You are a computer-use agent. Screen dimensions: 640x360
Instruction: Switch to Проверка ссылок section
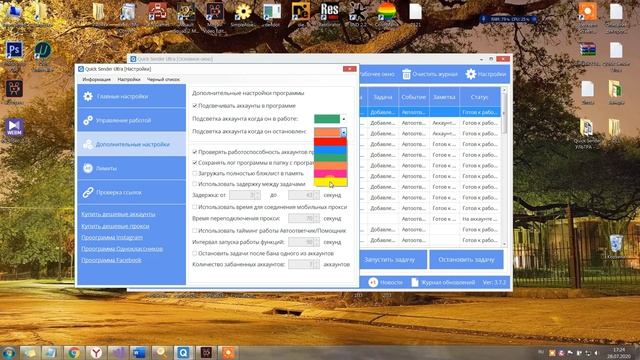click(131, 192)
